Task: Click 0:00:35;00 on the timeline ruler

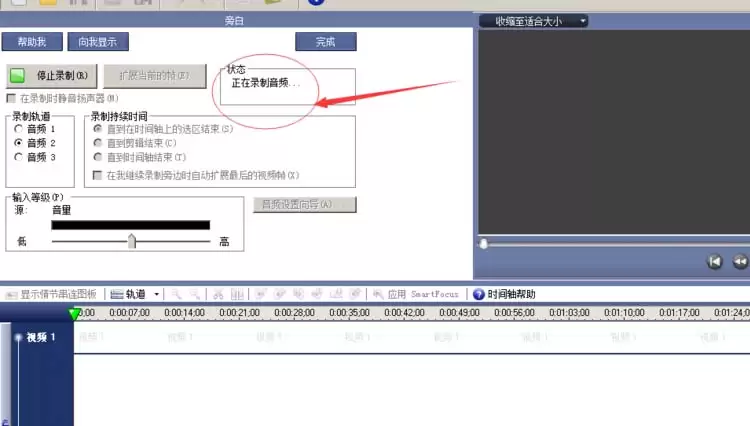Action: click(349, 313)
